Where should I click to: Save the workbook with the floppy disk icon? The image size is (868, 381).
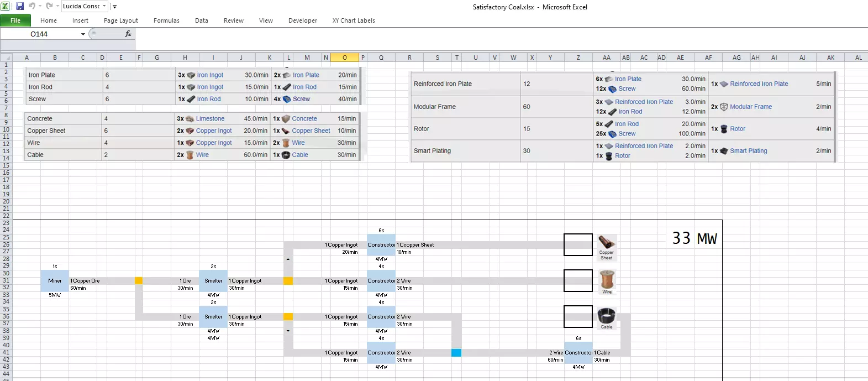[x=20, y=6]
